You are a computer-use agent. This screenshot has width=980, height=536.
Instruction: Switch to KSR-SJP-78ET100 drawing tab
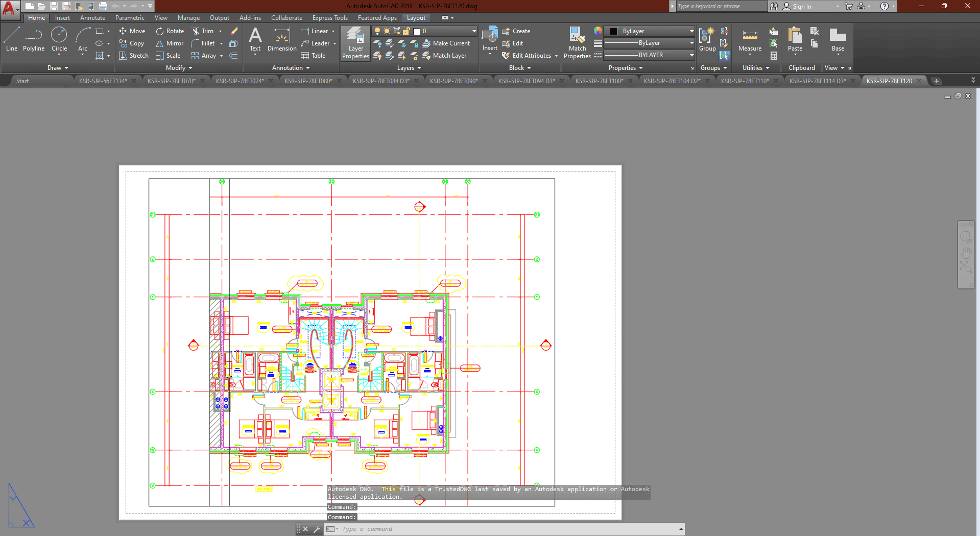[x=599, y=81]
